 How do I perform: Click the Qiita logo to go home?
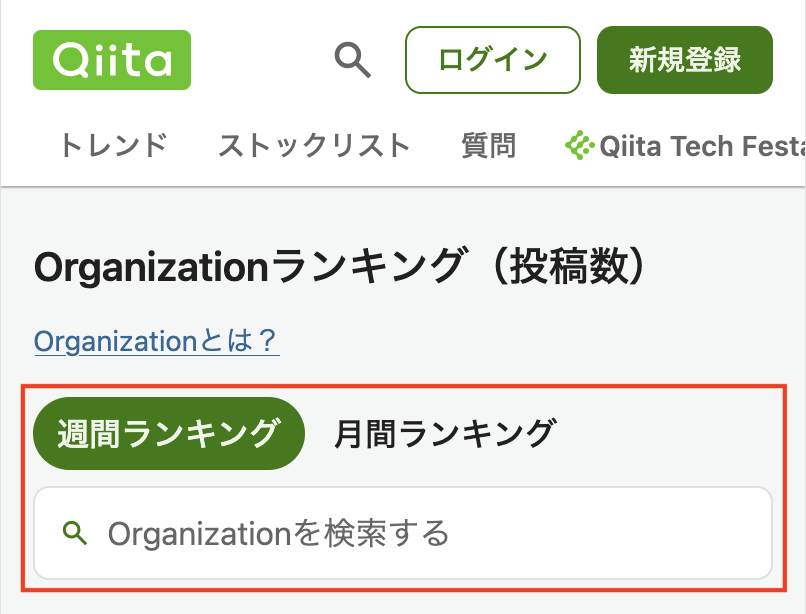(112, 60)
